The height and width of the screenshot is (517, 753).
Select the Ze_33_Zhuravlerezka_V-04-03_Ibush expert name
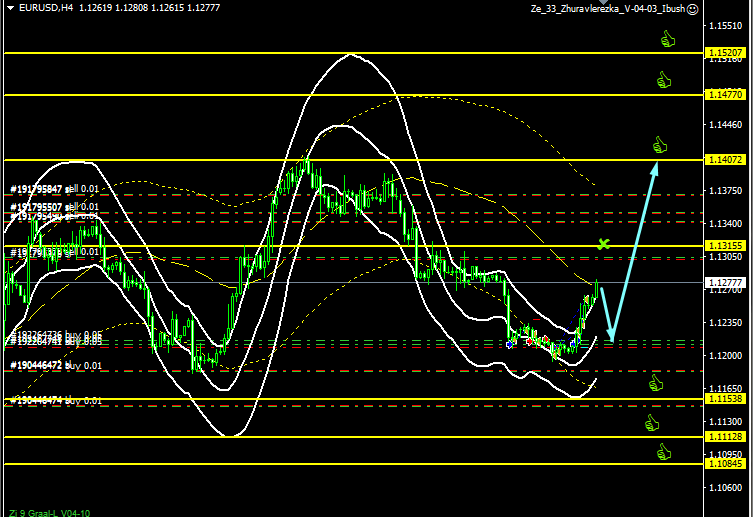tap(607, 9)
